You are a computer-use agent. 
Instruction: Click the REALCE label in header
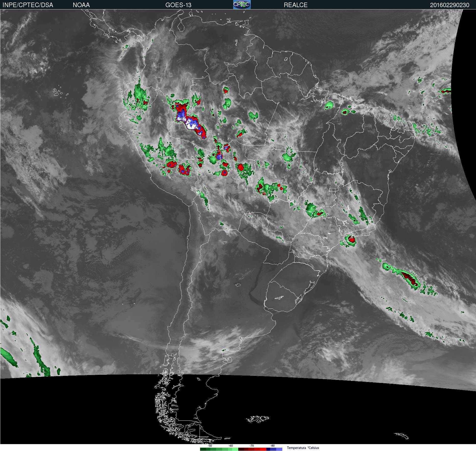296,5
